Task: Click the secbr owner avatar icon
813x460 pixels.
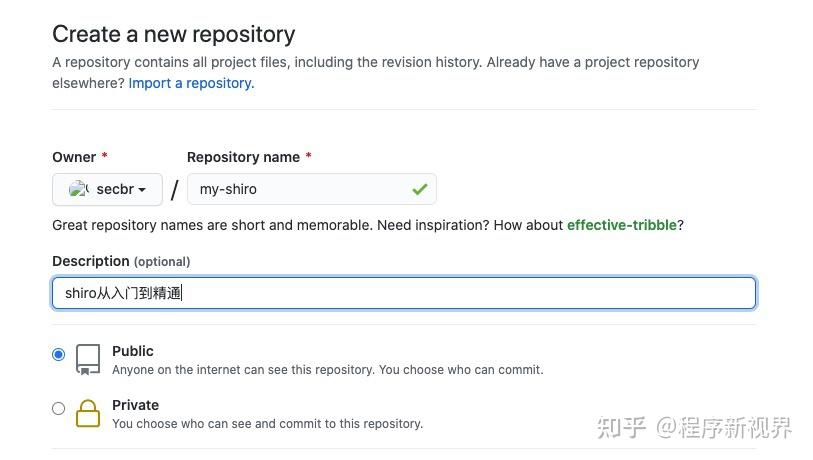Action: [79, 189]
